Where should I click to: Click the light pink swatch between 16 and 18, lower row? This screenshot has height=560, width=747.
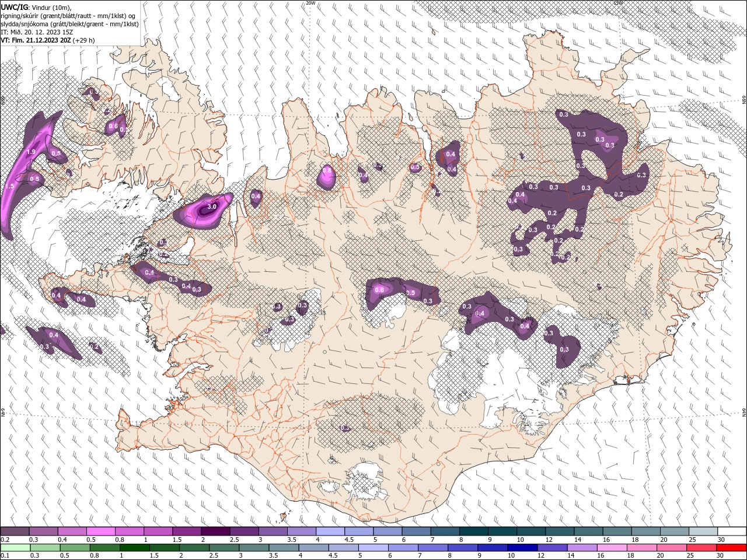pos(611,548)
